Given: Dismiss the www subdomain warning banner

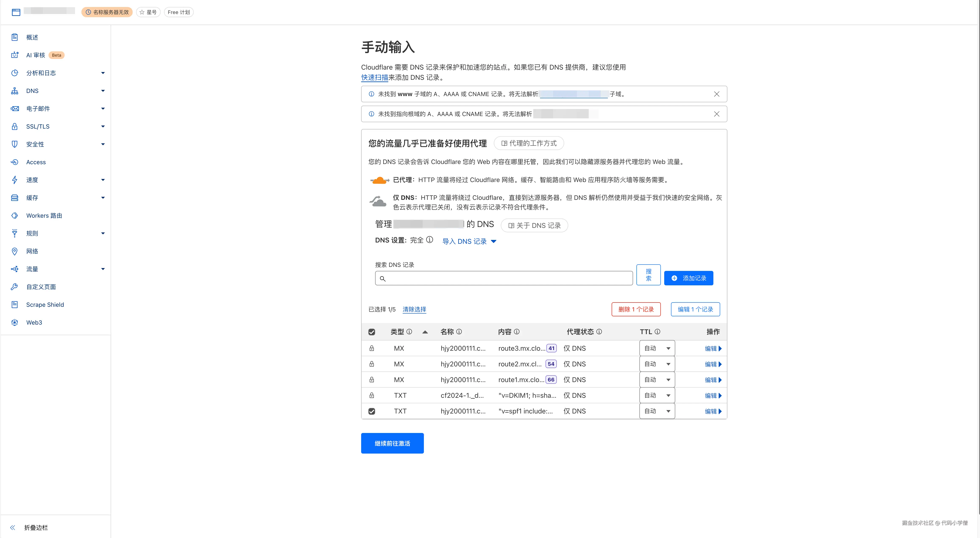Looking at the screenshot, I should [716, 94].
